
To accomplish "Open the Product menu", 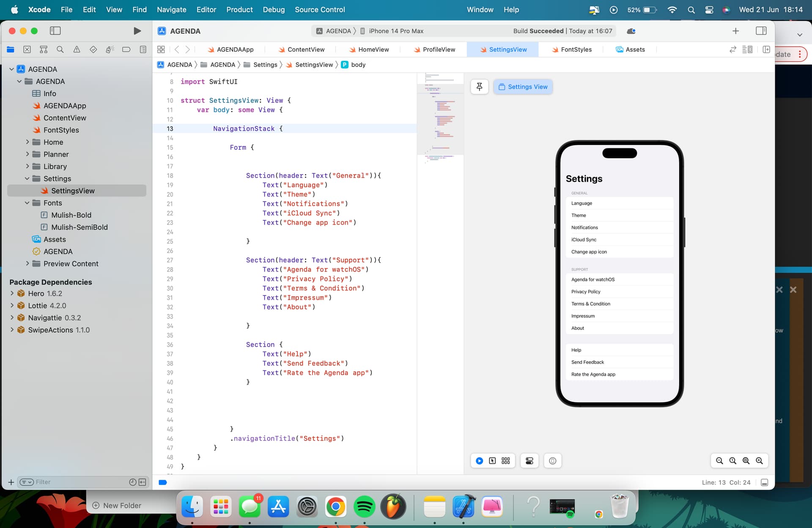I will click(239, 9).
